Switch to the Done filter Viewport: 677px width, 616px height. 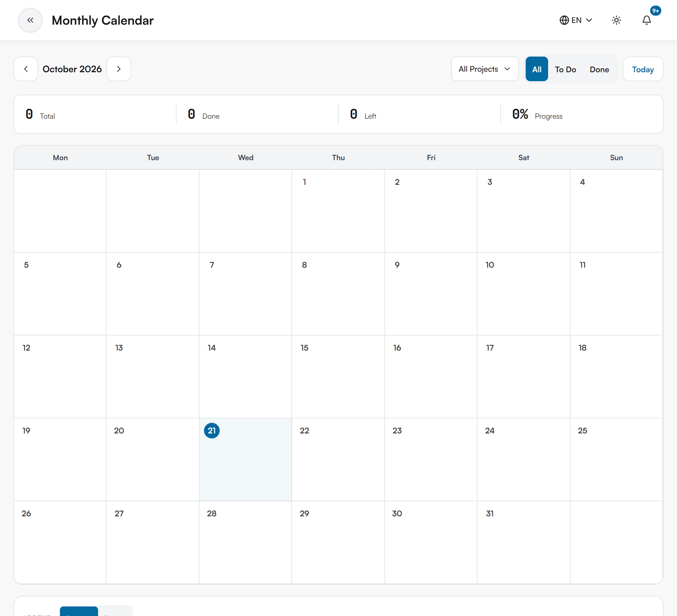click(599, 69)
